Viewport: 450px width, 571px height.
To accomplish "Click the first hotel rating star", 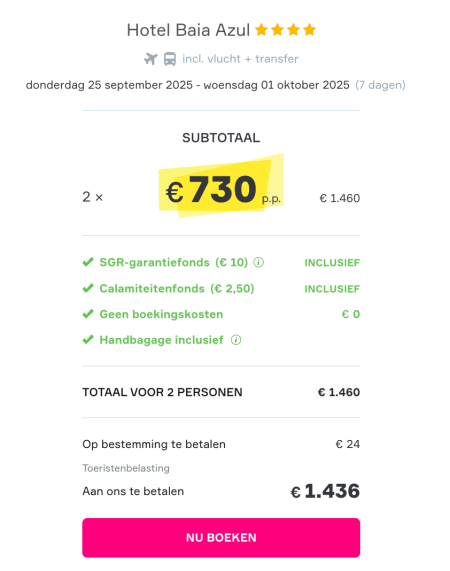I will [261, 30].
